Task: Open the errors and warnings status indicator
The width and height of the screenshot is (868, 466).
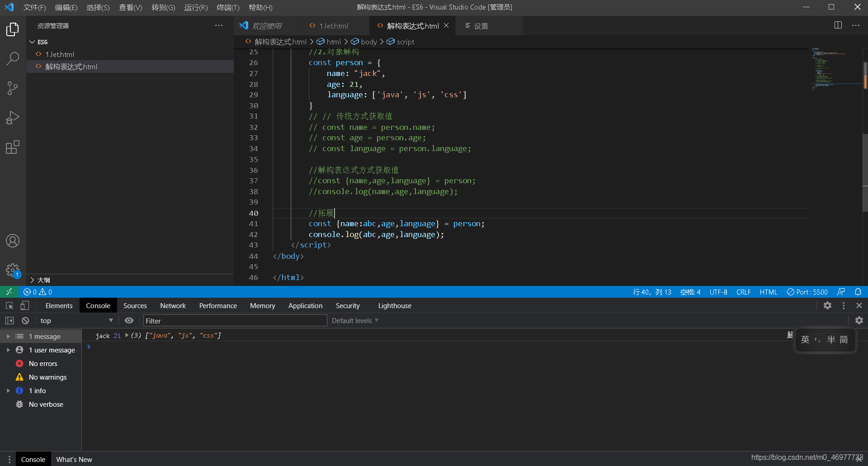Action: 38,292
